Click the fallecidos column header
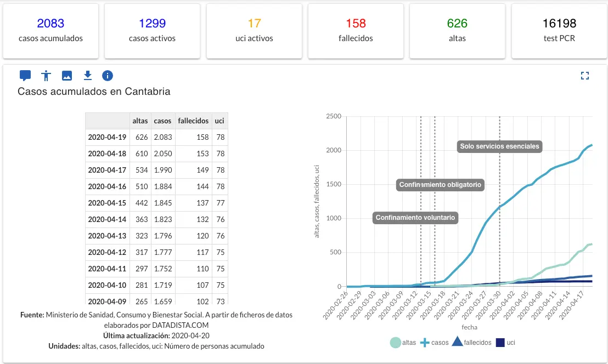The width and height of the screenshot is (608, 364). coord(193,121)
